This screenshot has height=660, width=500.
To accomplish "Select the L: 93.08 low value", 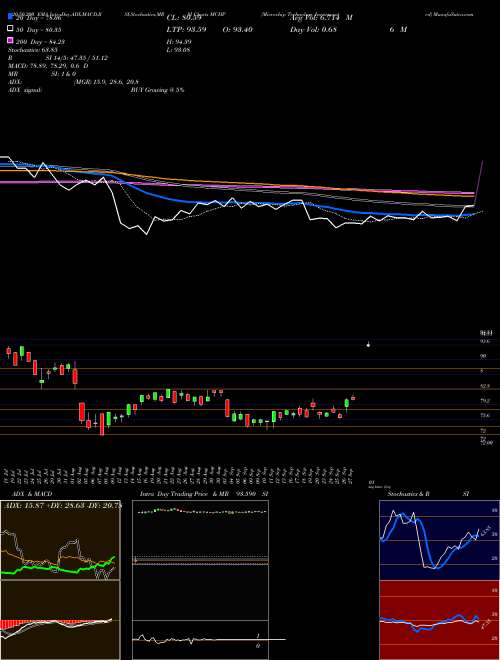I will pos(178,50).
